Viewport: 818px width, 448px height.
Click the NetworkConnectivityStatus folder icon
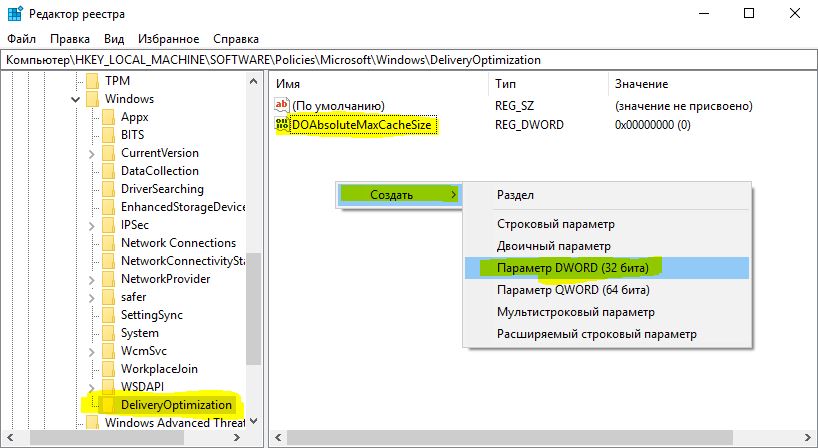point(109,261)
